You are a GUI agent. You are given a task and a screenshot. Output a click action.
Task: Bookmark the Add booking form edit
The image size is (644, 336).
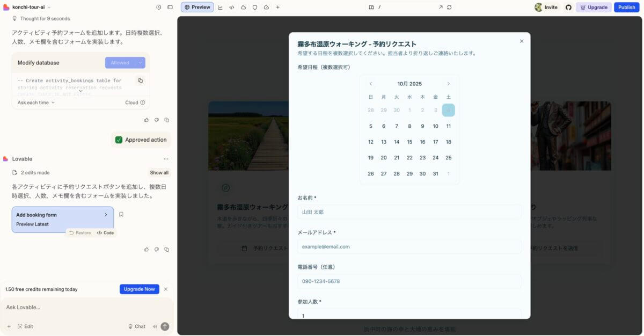coord(121,214)
